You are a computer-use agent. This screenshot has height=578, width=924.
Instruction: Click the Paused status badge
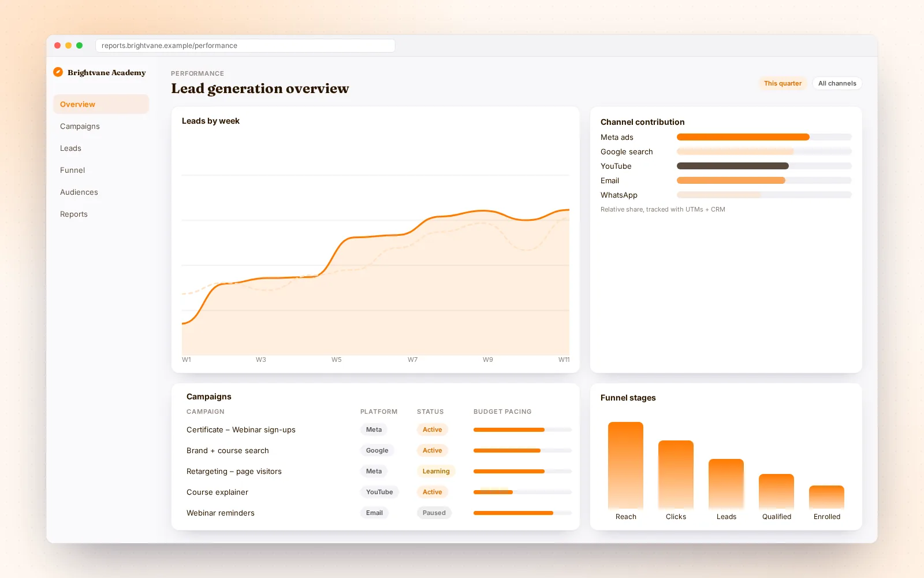(x=434, y=513)
